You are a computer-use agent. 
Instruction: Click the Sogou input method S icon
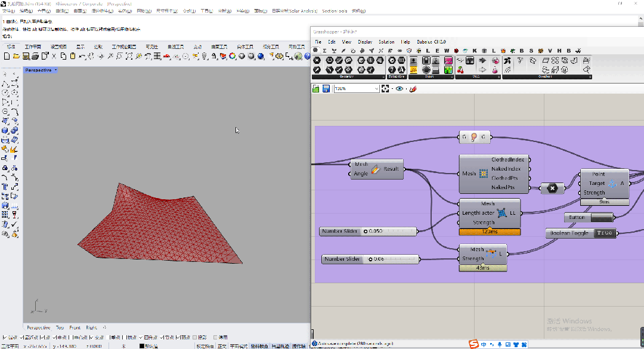point(474,344)
